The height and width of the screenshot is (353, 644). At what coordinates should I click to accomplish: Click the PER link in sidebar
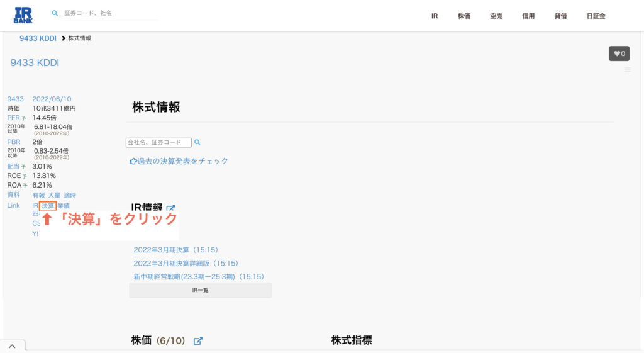(x=14, y=118)
